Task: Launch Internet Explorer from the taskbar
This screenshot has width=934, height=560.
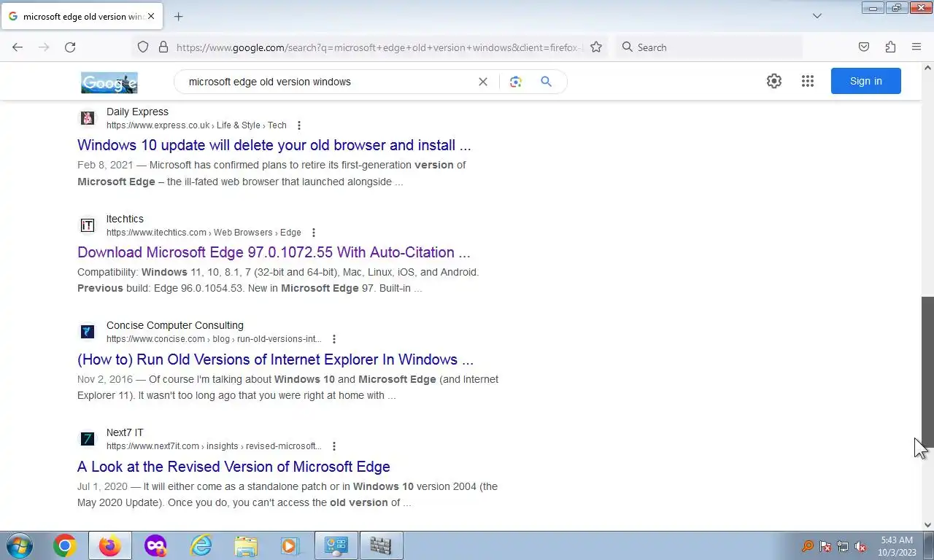Action: 201,545
